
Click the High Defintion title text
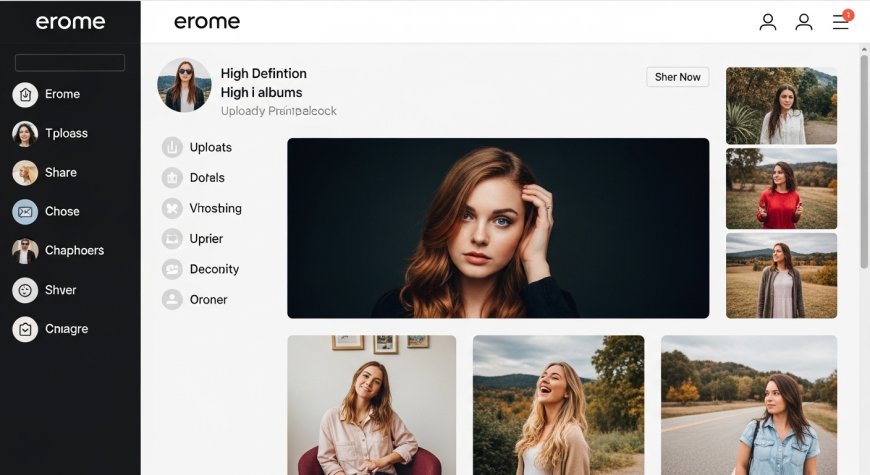coord(264,74)
